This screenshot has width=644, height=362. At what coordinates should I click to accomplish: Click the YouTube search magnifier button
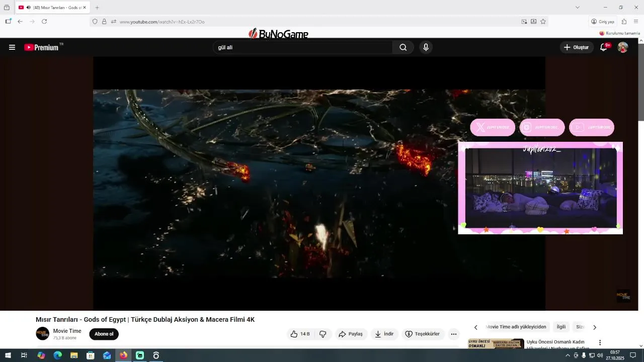click(x=403, y=47)
